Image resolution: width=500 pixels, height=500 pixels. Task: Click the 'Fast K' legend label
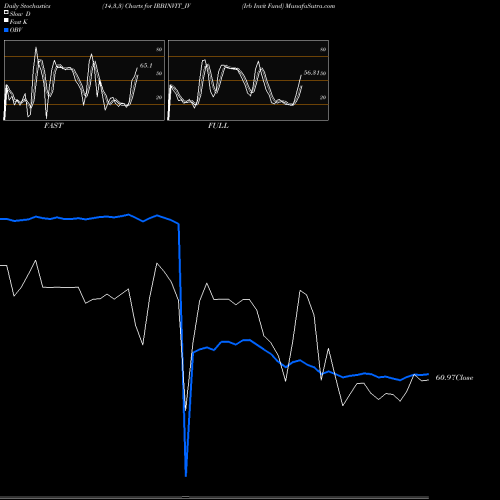pyautogui.click(x=19, y=22)
